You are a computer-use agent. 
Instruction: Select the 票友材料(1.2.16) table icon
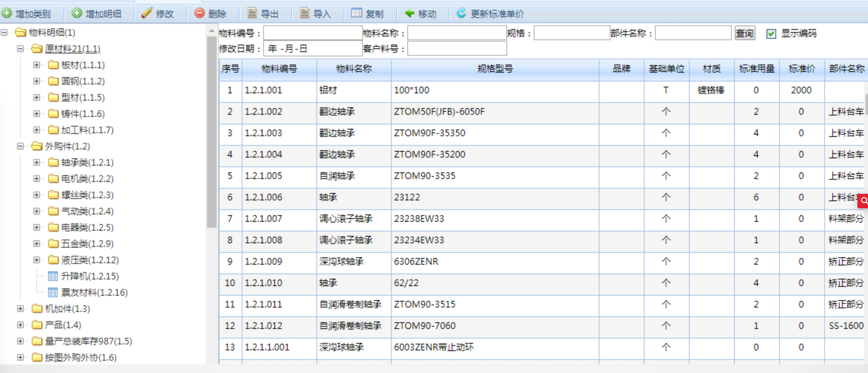(x=53, y=293)
